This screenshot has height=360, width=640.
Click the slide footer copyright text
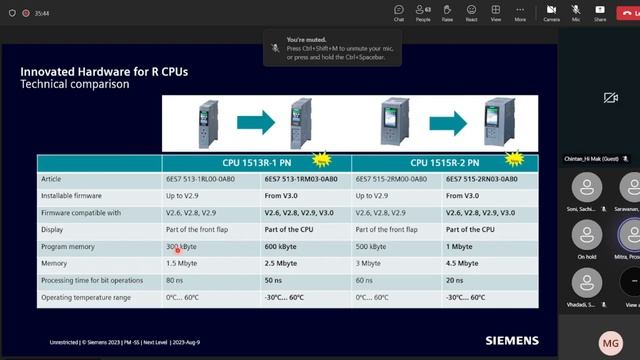125,342
